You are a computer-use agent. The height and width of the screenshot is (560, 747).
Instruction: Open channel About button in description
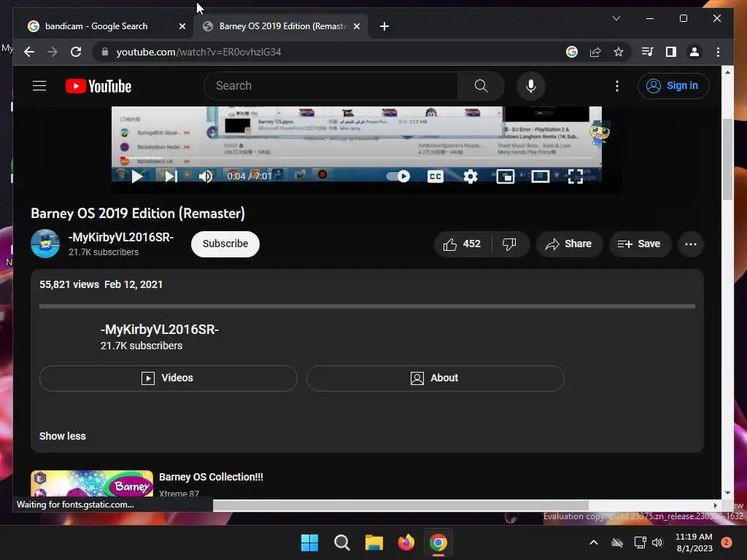click(x=435, y=378)
